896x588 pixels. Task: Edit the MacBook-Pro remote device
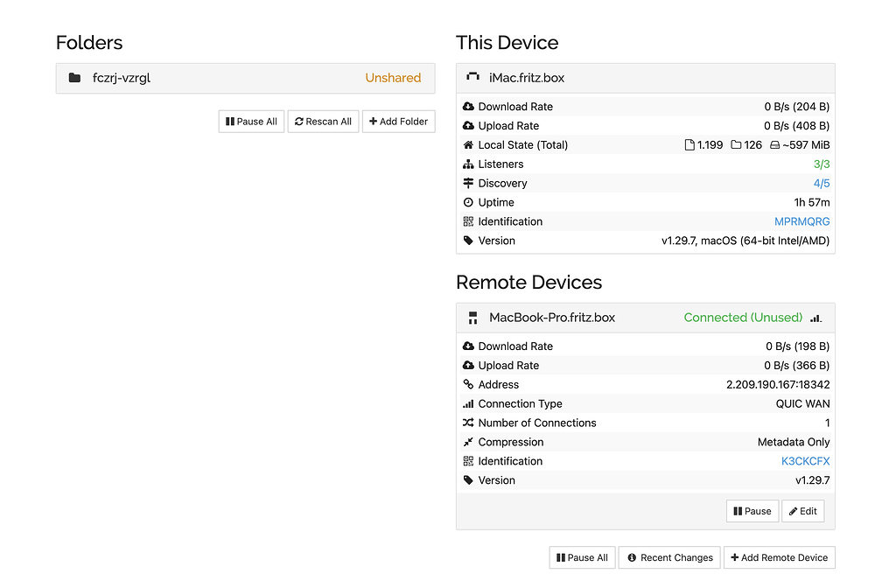[802, 511]
